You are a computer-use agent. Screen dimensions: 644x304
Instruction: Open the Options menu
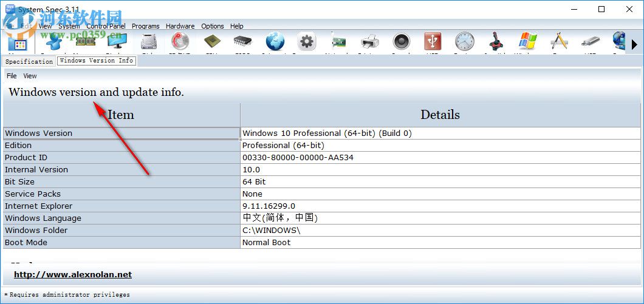coord(213,26)
